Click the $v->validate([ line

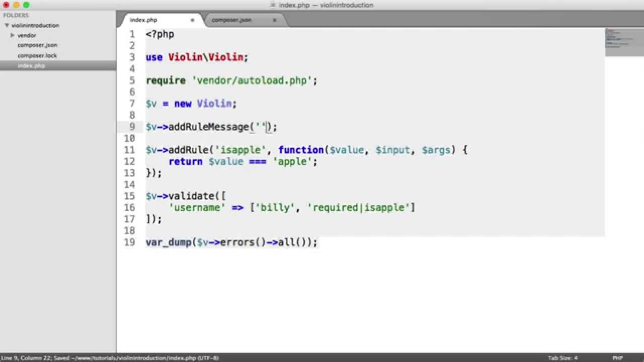click(x=186, y=196)
